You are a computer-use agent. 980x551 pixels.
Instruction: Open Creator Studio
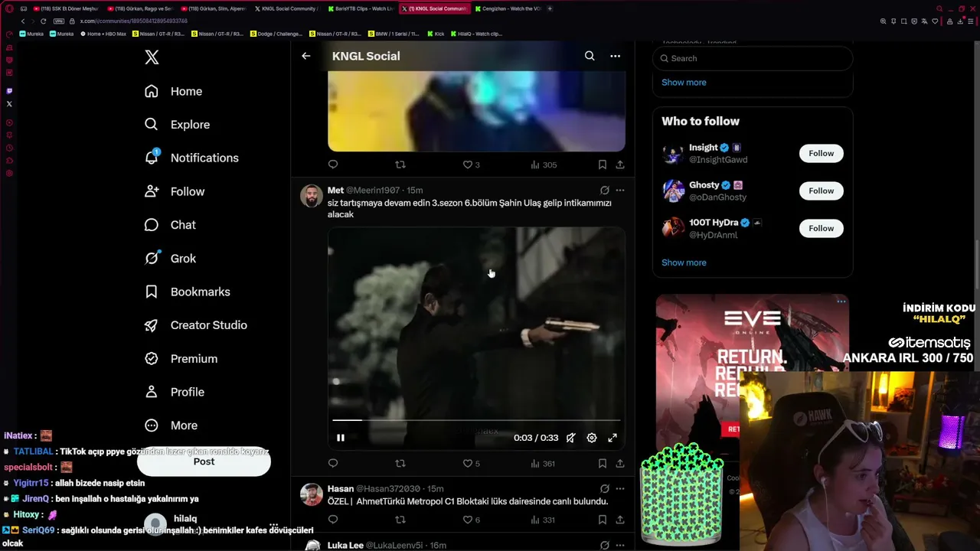click(195, 325)
